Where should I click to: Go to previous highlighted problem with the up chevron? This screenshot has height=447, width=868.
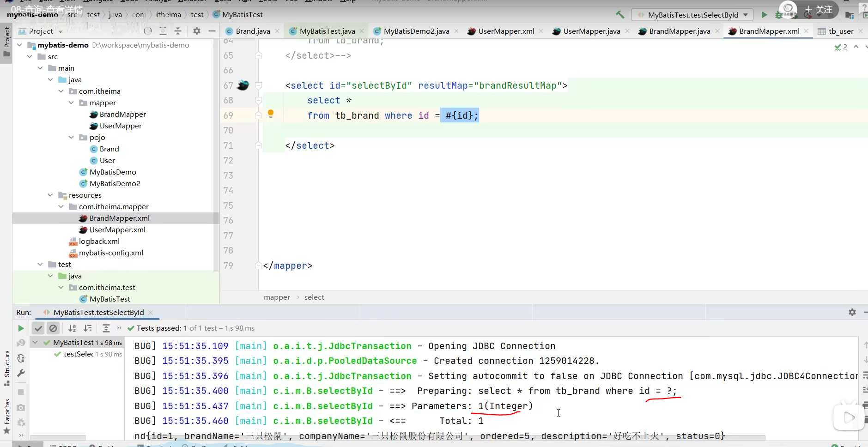[x=856, y=47]
